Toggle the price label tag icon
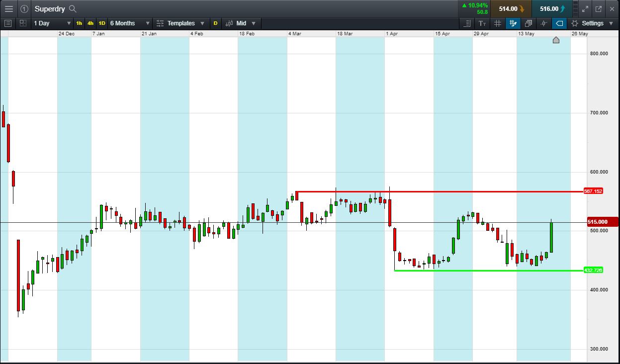This screenshot has width=620, height=364. pyautogui.click(x=559, y=23)
